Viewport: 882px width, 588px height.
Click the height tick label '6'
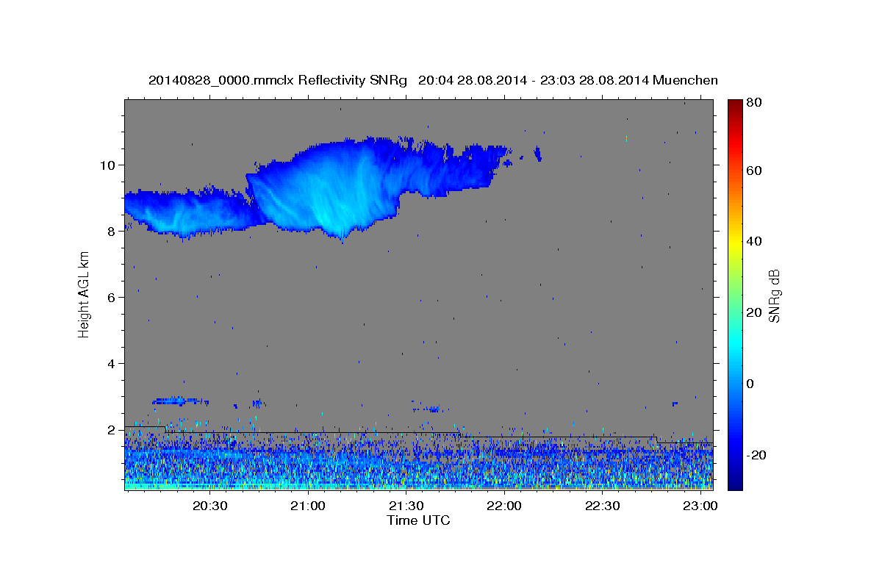click(x=110, y=297)
